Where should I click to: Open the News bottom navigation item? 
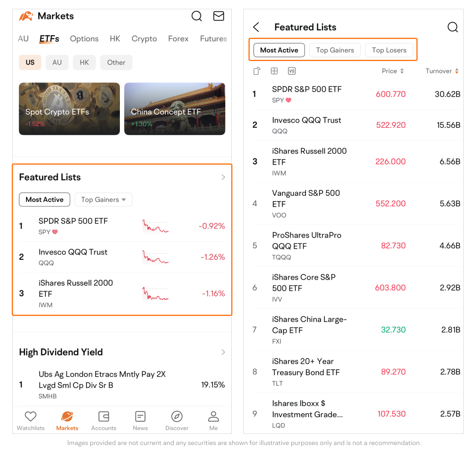point(140,420)
